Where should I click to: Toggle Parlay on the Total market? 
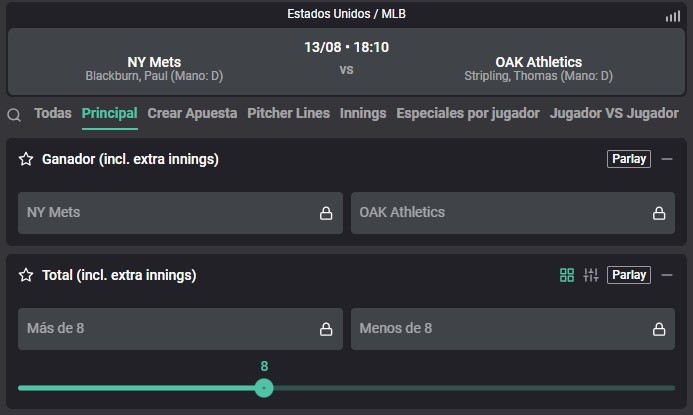(628, 275)
